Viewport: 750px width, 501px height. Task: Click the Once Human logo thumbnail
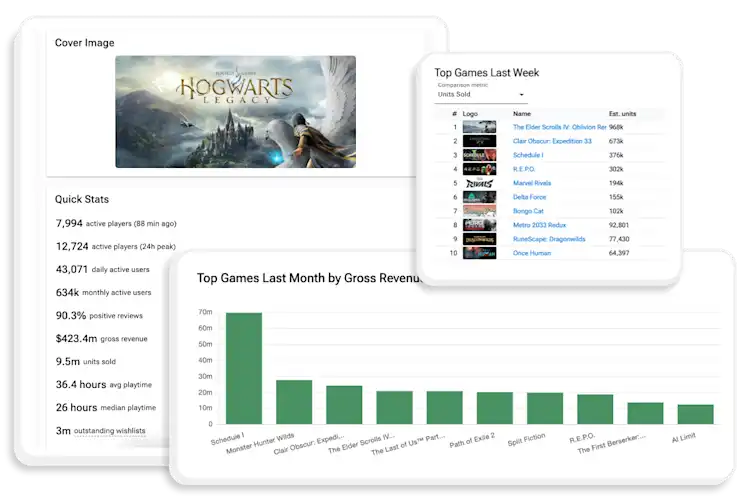point(479,253)
